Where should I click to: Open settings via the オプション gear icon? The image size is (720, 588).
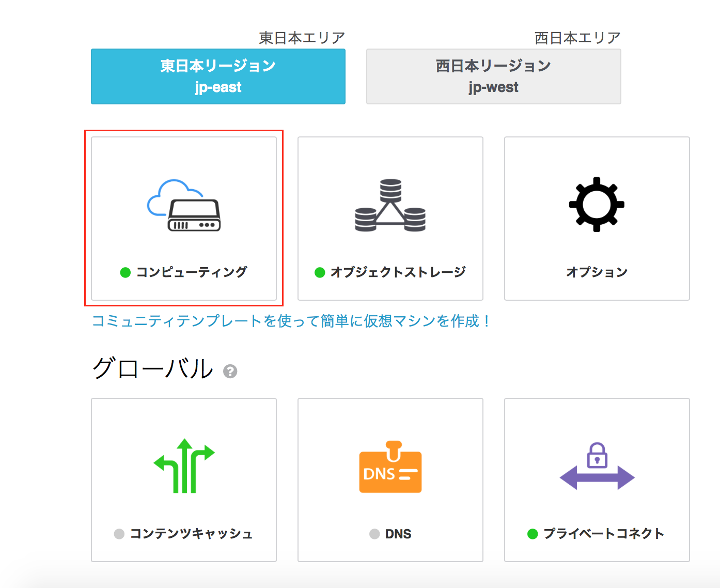597,203
